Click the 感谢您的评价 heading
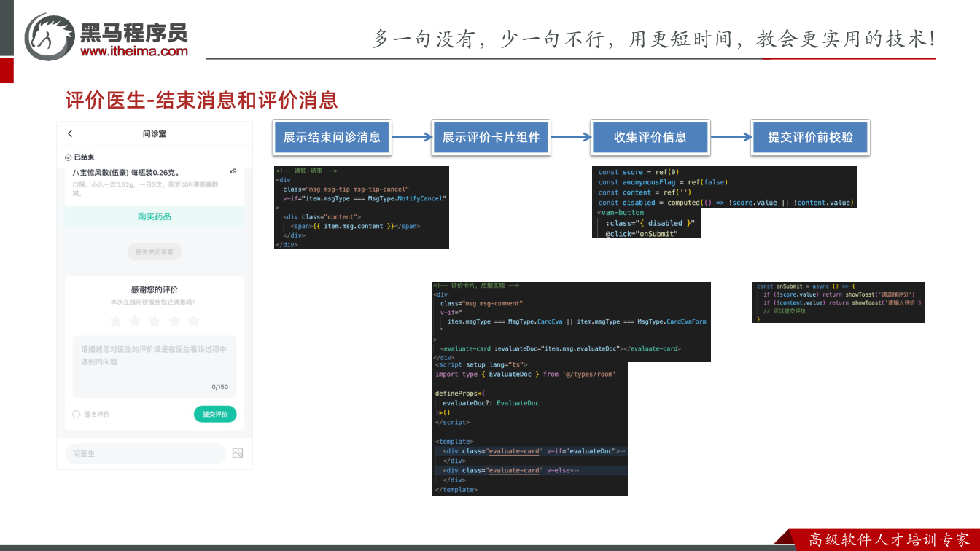 (x=155, y=289)
